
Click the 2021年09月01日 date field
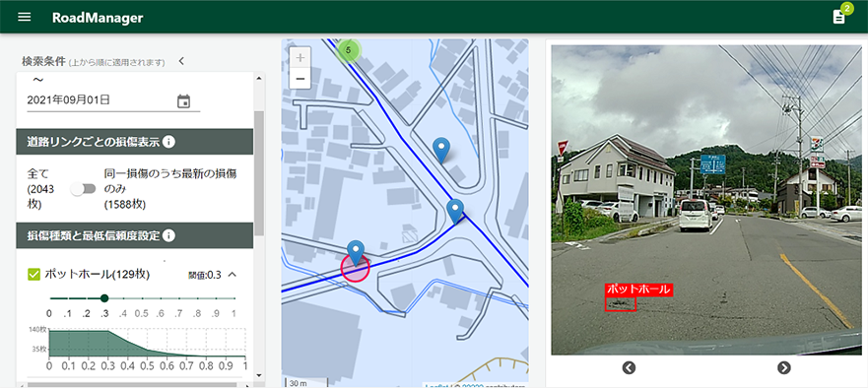click(113, 100)
